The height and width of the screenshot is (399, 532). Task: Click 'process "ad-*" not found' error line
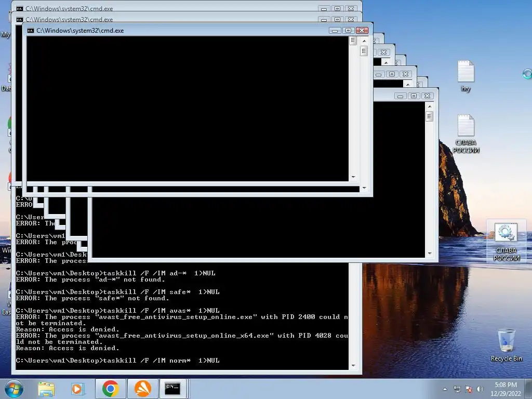[90, 280]
